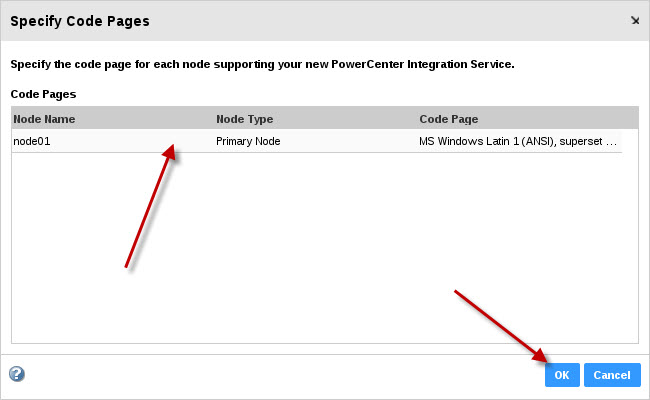The image size is (650, 400).
Task: Click the Specify Code Pages title bar text
Action: click(80, 21)
